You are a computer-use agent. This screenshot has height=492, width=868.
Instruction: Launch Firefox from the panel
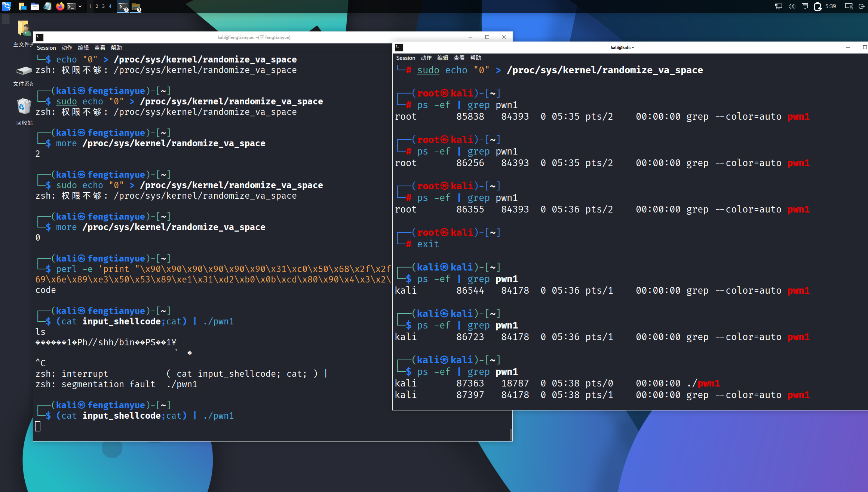click(x=60, y=6)
